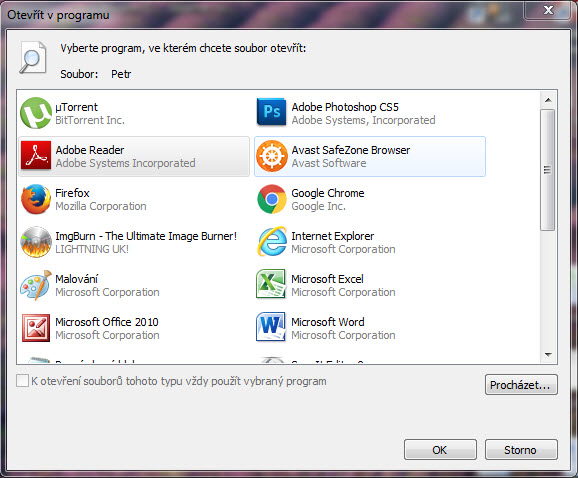Viewport: 578px width, 478px height.
Task: Click 'ImgBurn - The Ultimate Image Burner!' name
Action: click(146, 236)
